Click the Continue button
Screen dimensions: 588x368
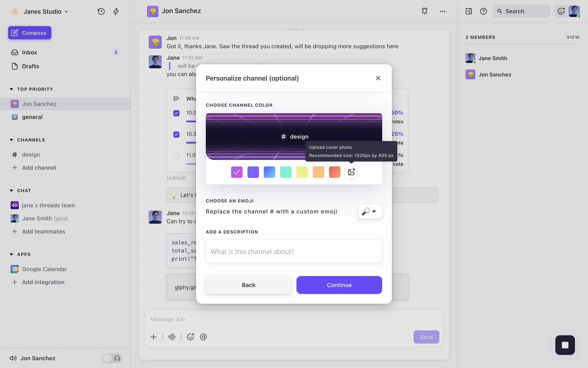pos(339,285)
